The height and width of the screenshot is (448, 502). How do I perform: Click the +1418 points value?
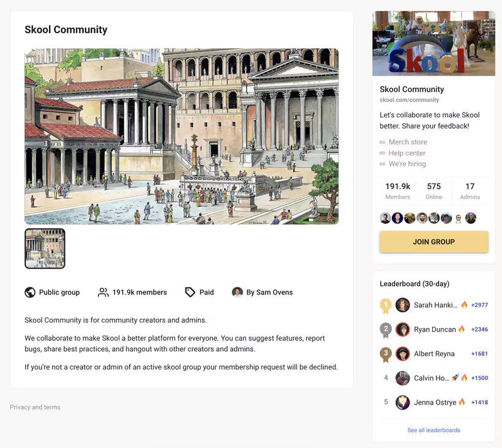pyautogui.click(x=479, y=402)
